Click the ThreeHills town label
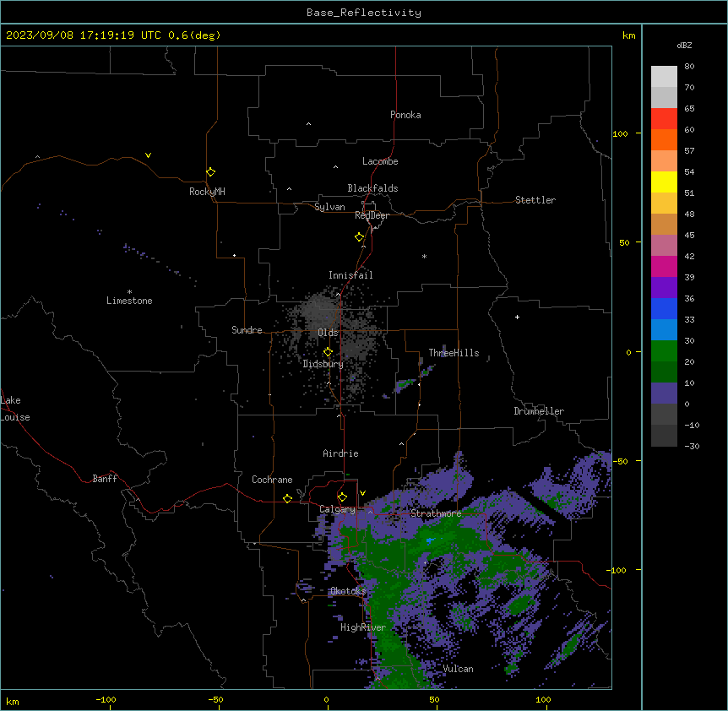The height and width of the screenshot is (711, 728). (x=454, y=353)
